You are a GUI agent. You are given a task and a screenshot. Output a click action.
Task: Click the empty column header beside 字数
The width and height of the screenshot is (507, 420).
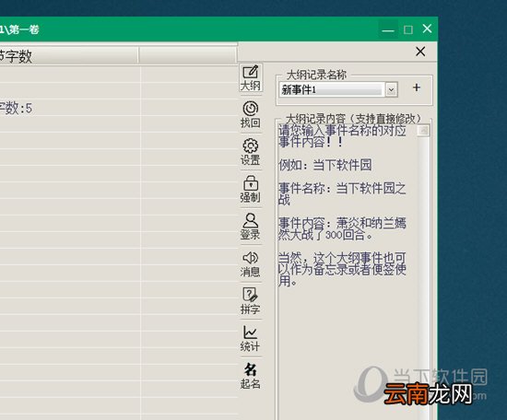(188, 55)
